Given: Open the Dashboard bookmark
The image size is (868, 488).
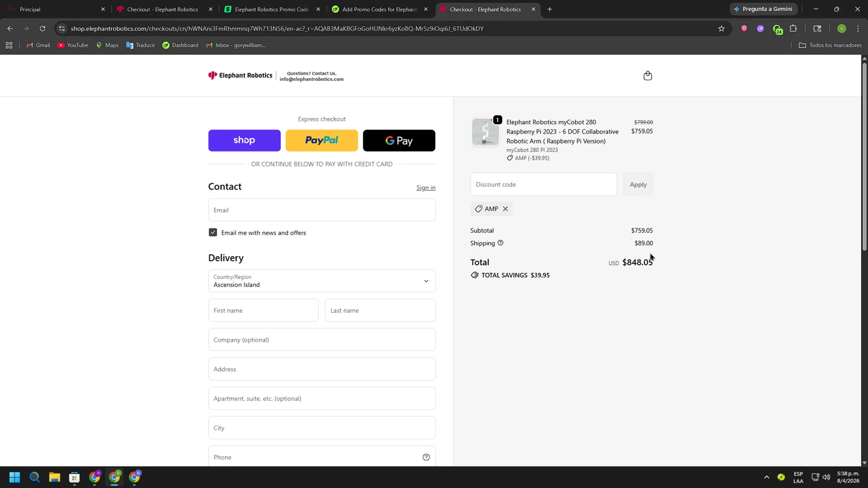Looking at the screenshot, I should pos(180,45).
